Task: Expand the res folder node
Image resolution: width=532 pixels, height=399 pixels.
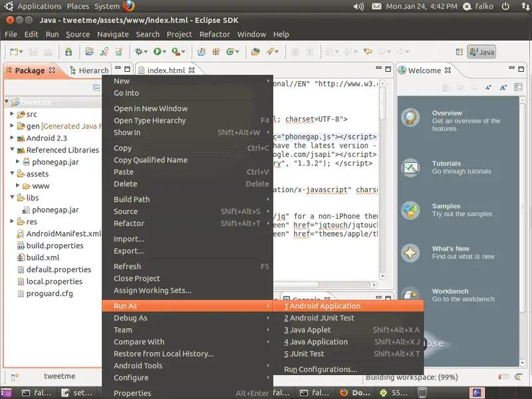Action: coord(12,221)
